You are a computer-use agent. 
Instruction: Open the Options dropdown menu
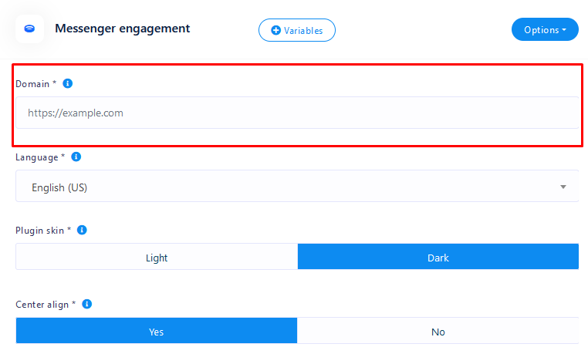point(544,30)
